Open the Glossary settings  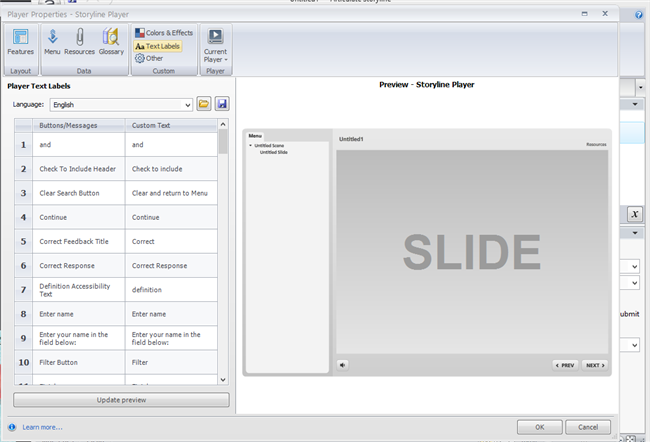[111, 42]
